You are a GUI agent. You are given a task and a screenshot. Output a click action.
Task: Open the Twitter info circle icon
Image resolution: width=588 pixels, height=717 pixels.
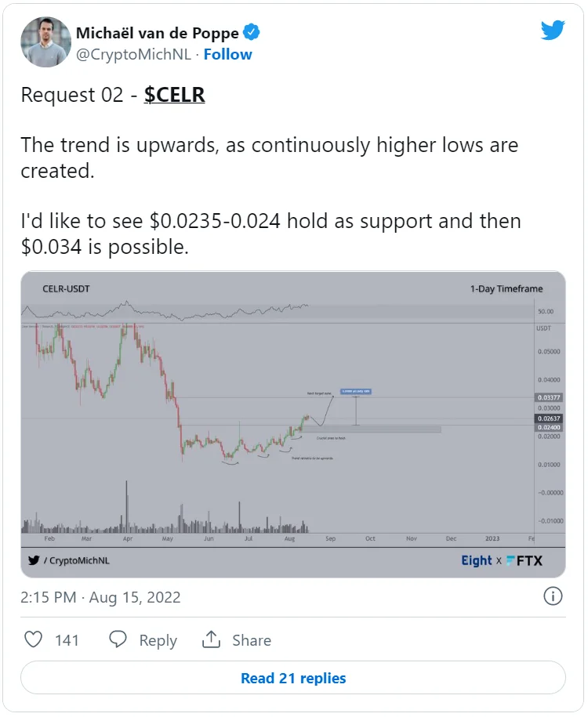pos(553,596)
